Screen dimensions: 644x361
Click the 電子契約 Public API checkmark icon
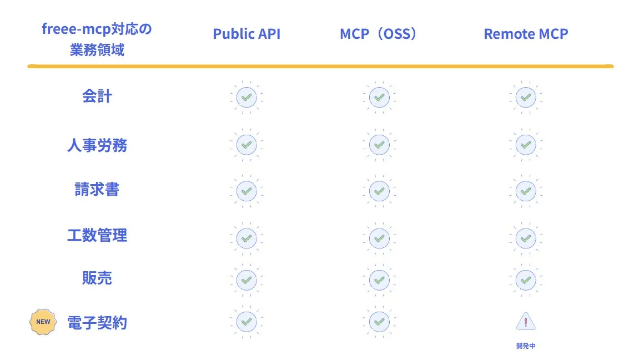coord(246,321)
